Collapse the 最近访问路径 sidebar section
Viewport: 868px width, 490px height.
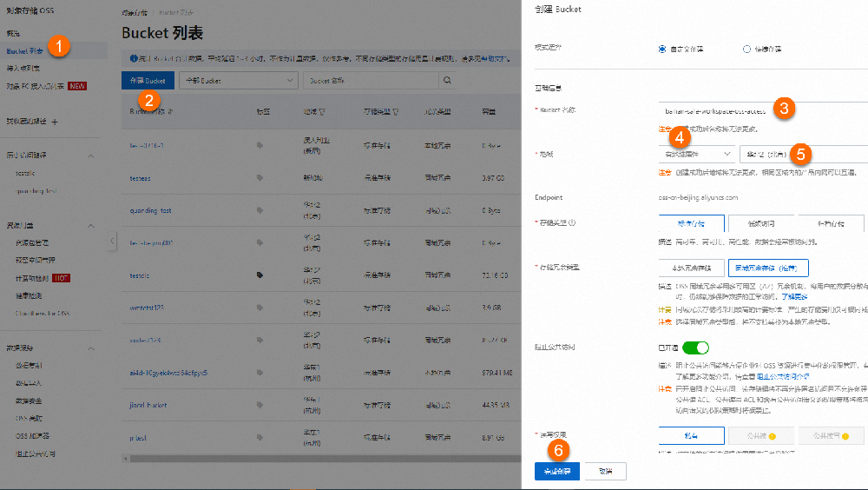tap(91, 156)
